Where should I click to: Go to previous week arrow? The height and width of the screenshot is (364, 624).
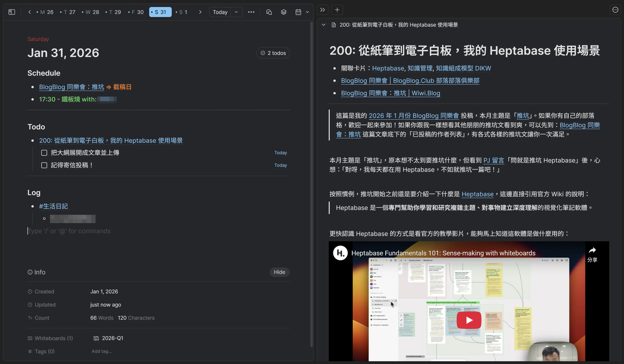(x=29, y=12)
